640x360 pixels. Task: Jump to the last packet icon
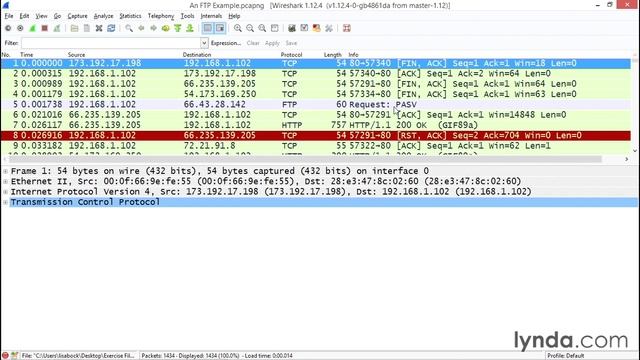[x=190, y=28]
